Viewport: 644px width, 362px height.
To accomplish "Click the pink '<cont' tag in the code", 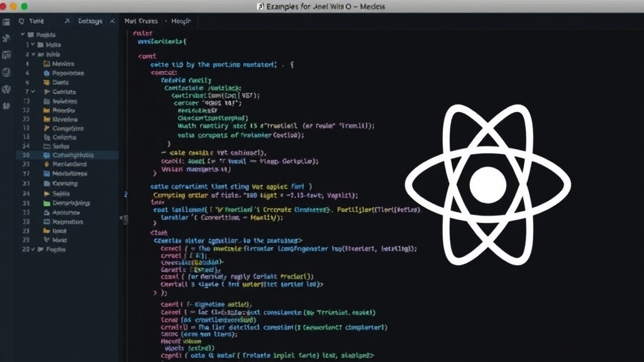I will coord(147,56).
